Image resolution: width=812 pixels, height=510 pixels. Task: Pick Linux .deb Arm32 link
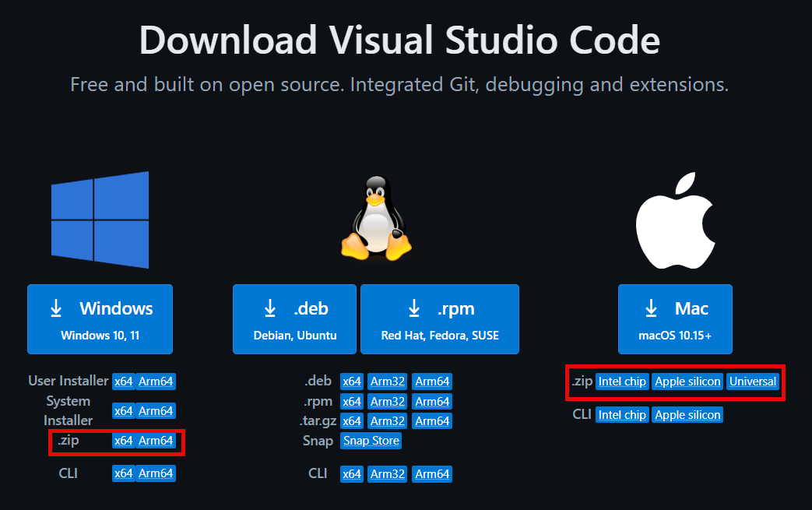387,382
